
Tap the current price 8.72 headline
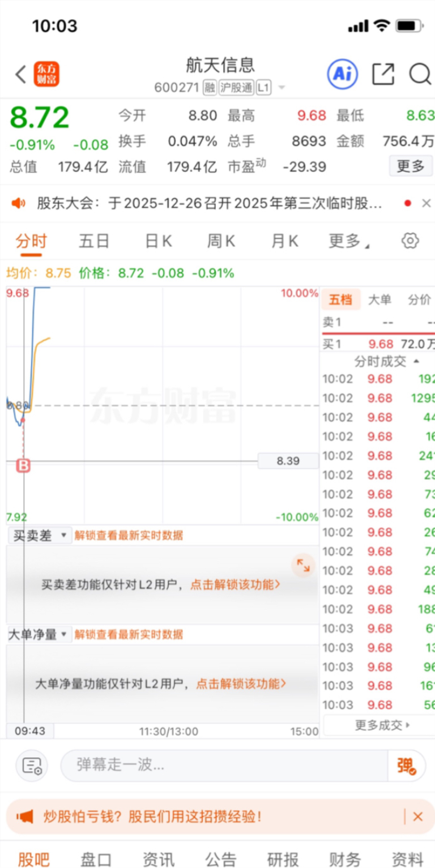click(39, 117)
